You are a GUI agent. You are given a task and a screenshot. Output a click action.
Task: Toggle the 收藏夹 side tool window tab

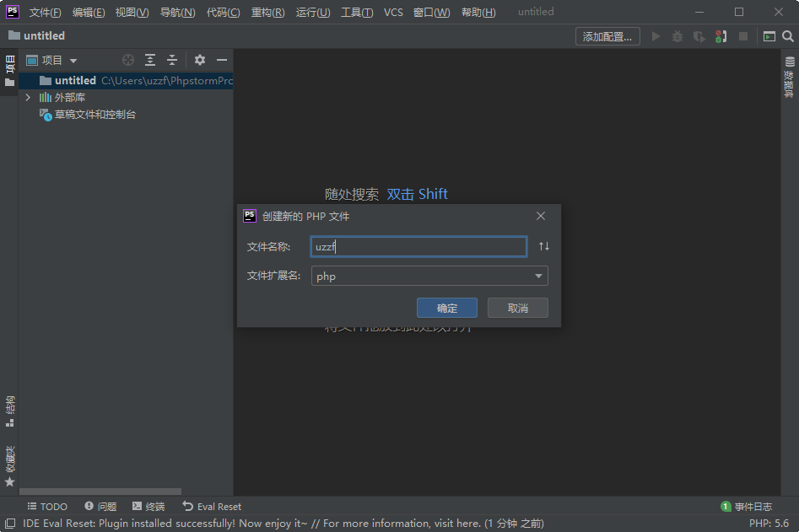point(9,466)
